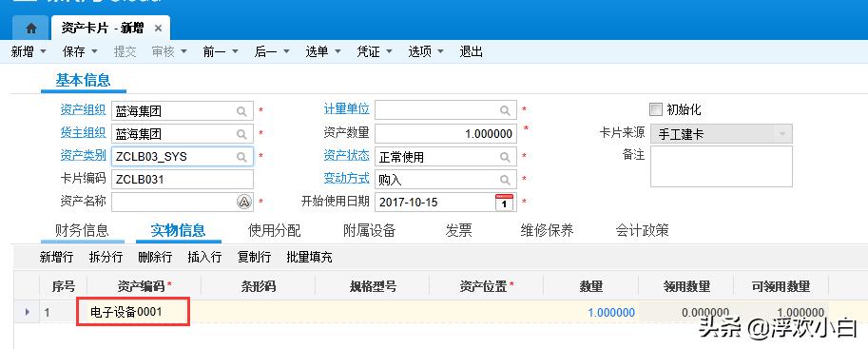This screenshot has width=868, height=349.
Task: Click the 批量填充 button
Action: point(309,257)
